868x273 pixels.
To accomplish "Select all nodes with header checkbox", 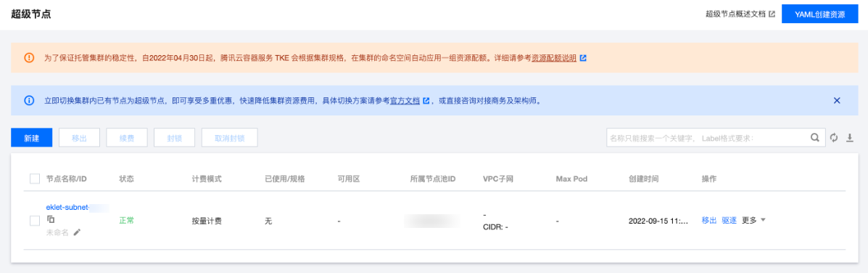I will point(34,179).
